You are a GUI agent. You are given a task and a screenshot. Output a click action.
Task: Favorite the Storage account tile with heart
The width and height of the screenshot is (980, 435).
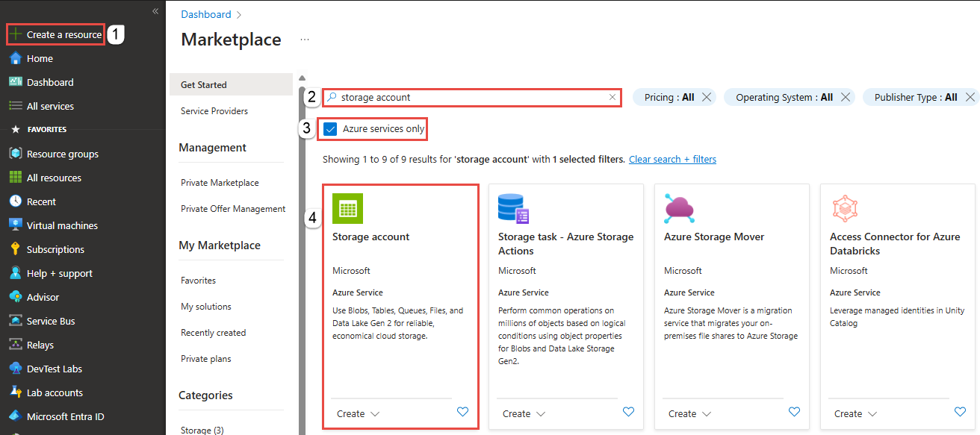click(x=462, y=411)
